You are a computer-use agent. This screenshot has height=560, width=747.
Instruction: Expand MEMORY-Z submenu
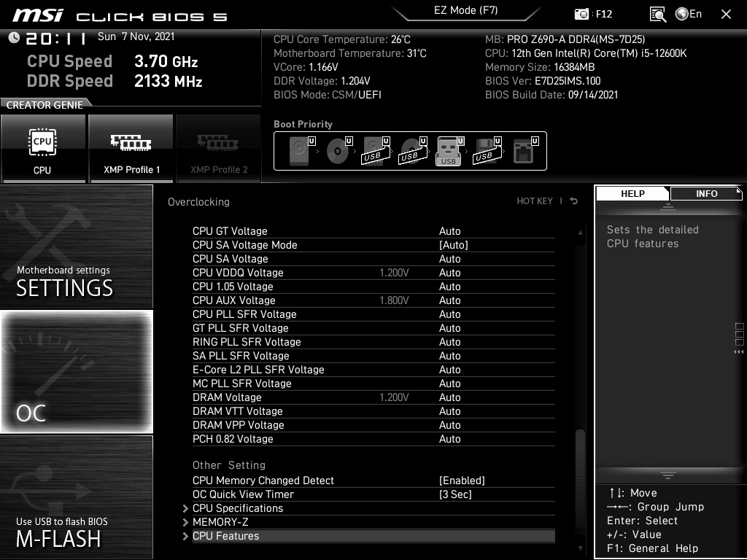tap(373, 522)
